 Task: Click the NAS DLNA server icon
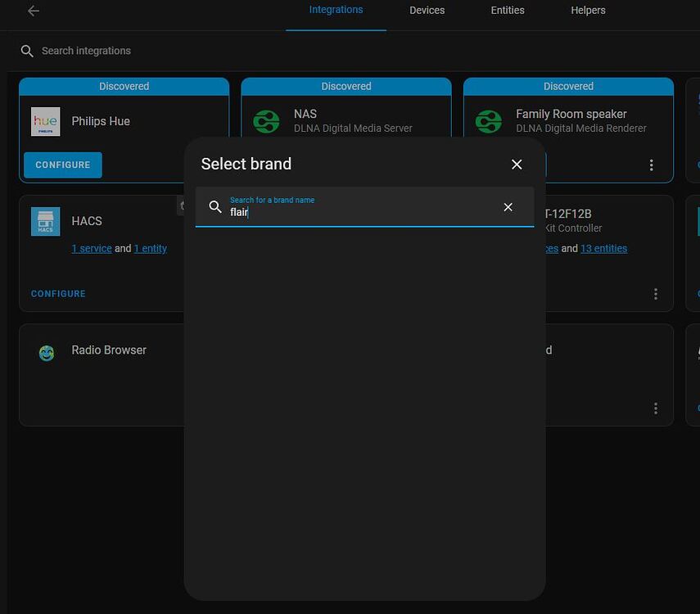pos(266,121)
